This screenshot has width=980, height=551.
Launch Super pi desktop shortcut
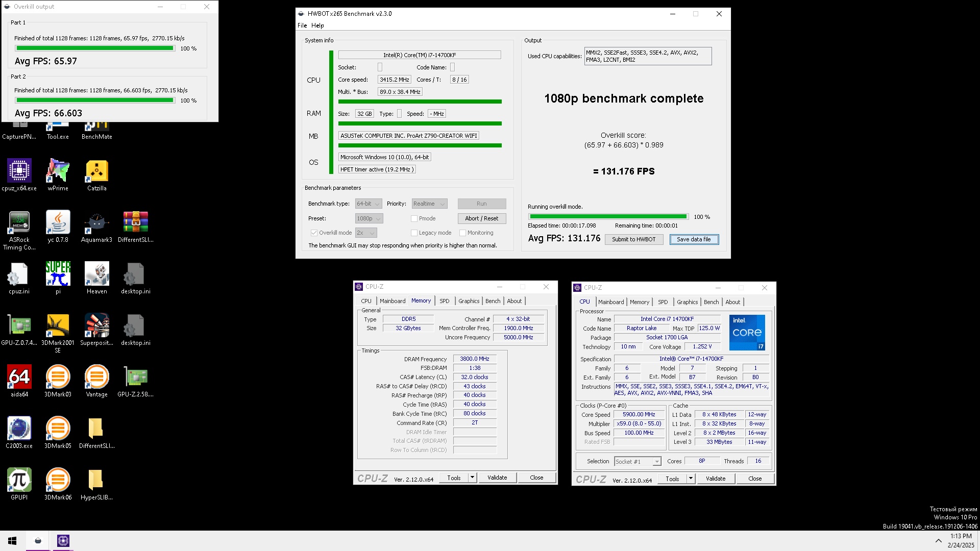click(58, 278)
